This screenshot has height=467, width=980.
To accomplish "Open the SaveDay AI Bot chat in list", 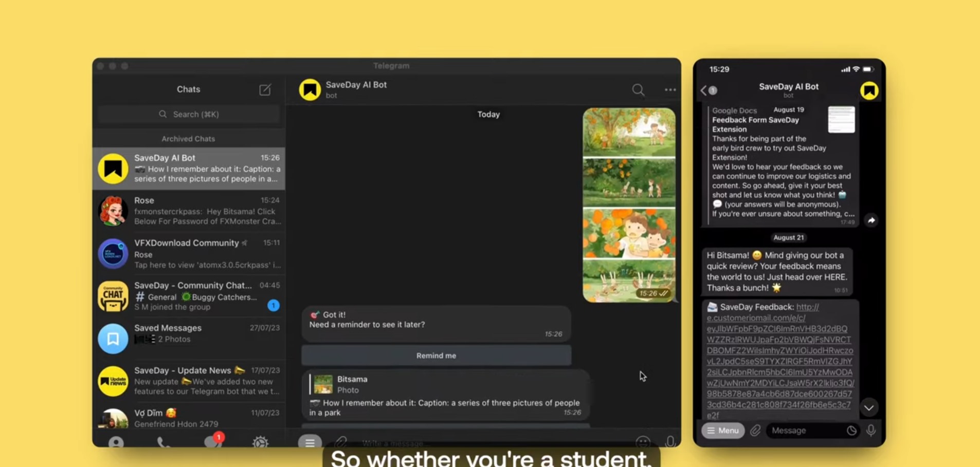I will 189,169.
